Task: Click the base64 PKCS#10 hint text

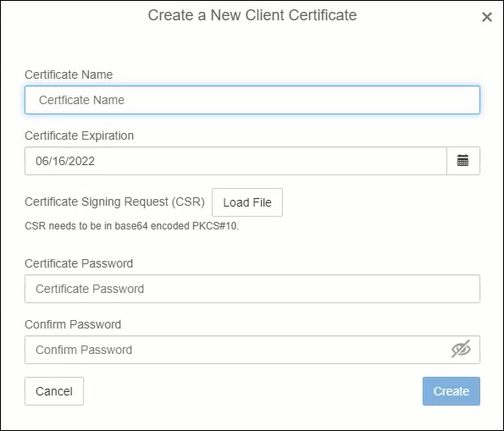Action: 132,226
